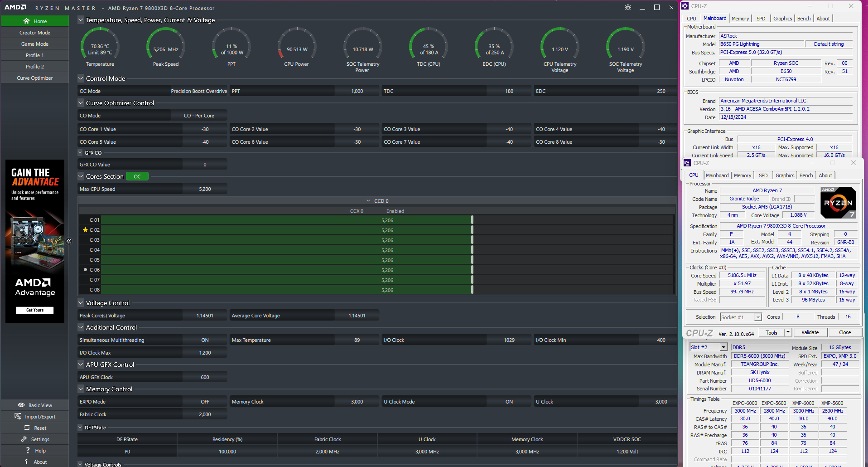Toggle the OC badge in Cores Section

[137, 176]
